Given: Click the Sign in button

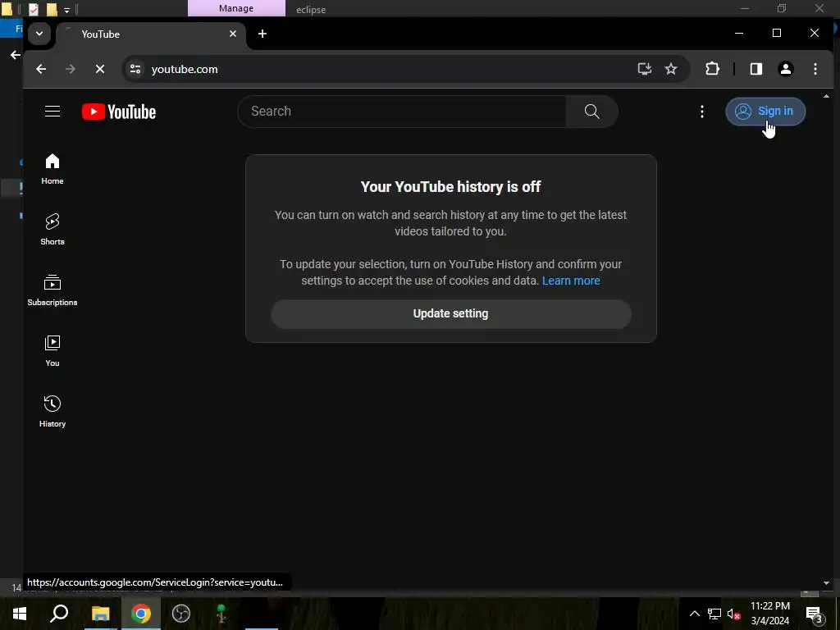Looking at the screenshot, I should [x=765, y=112].
